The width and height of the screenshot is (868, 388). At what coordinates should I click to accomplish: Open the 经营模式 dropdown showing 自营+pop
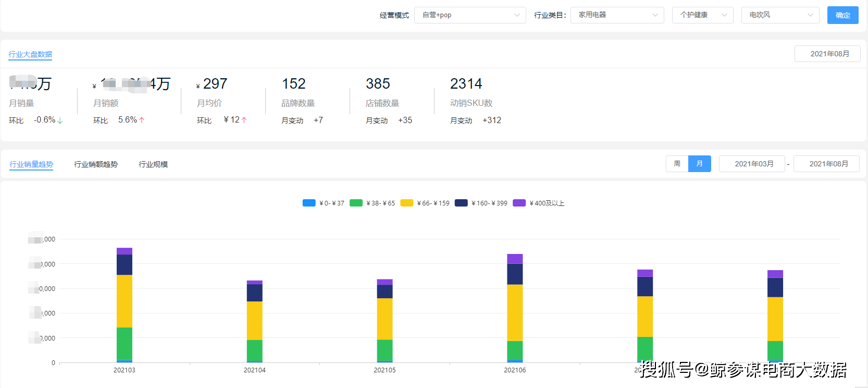point(470,15)
